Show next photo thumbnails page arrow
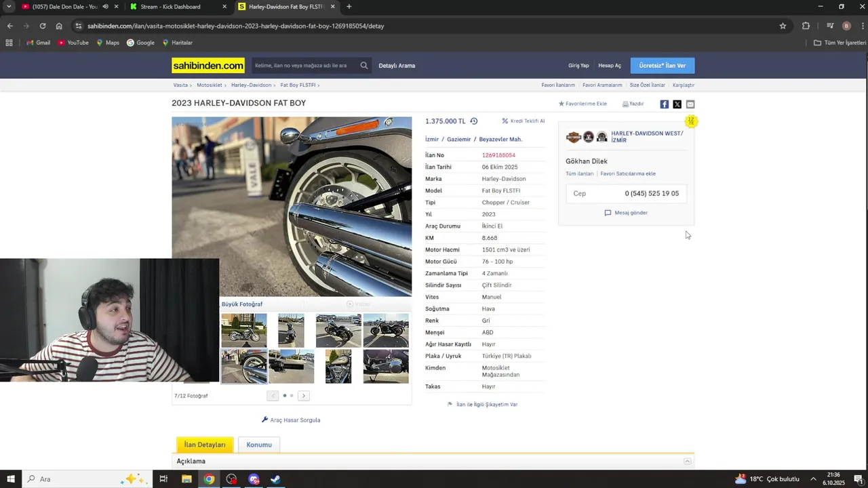This screenshot has height=488, width=868. (304, 396)
